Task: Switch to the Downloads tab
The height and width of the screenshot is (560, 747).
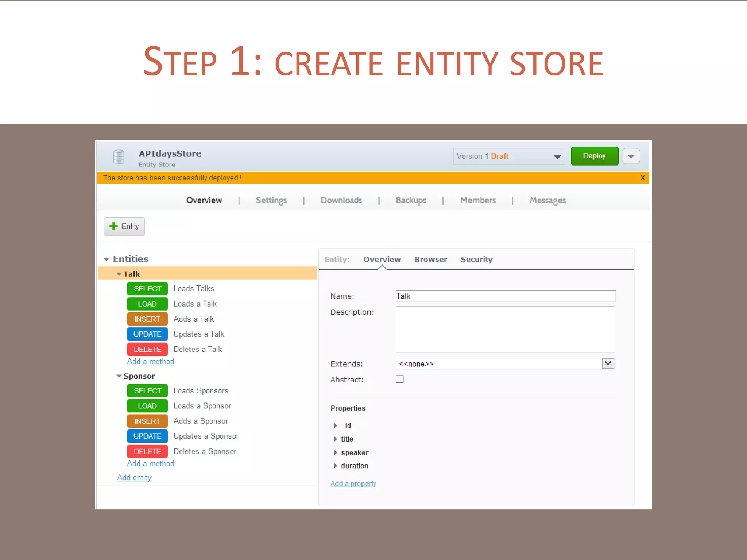Action: (x=341, y=200)
